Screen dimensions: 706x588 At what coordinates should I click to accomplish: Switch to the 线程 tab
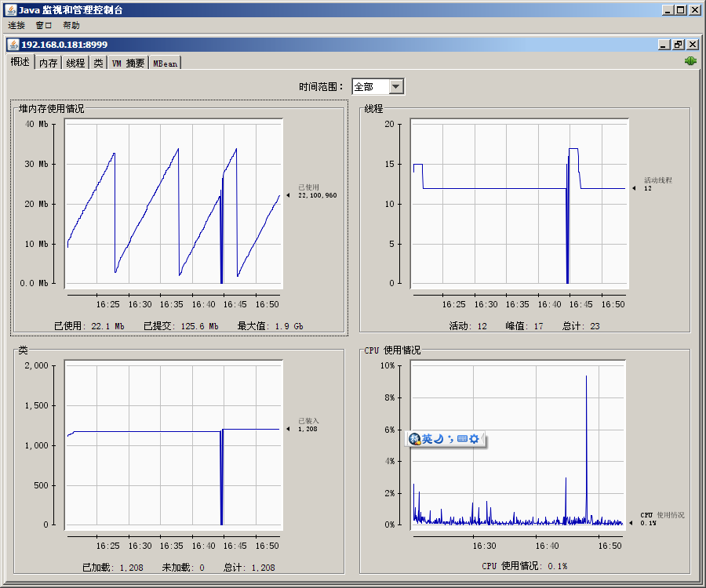[x=75, y=63]
